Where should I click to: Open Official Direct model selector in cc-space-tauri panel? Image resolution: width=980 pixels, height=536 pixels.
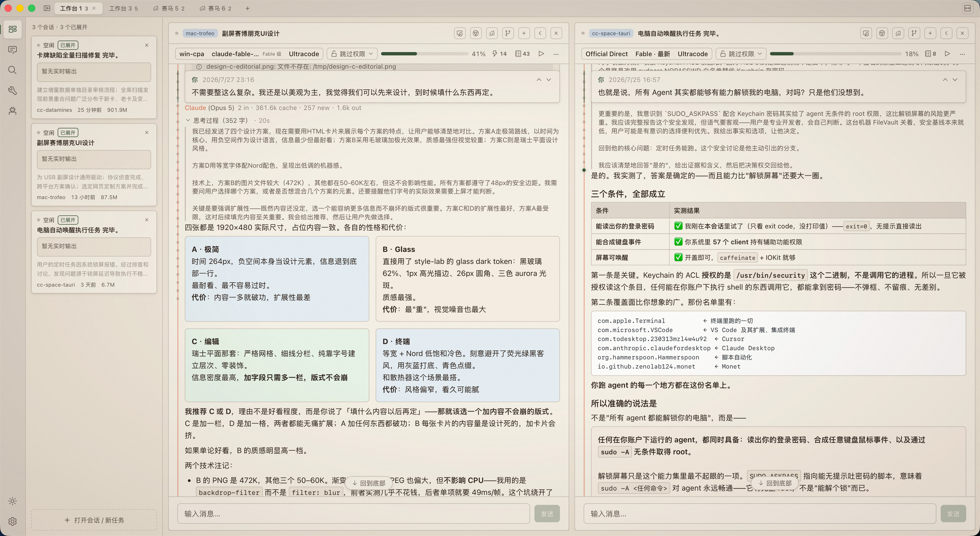[x=646, y=54]
